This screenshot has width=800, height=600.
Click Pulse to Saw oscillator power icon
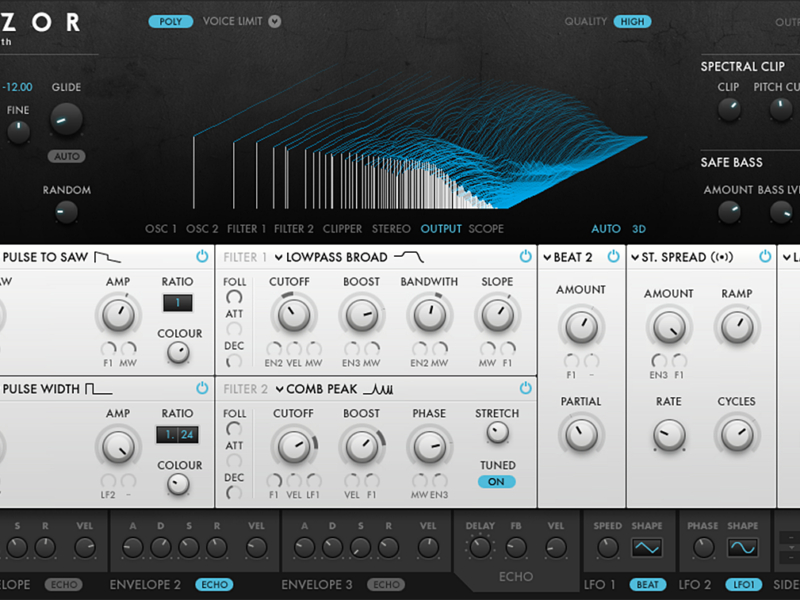click(202, 257)
